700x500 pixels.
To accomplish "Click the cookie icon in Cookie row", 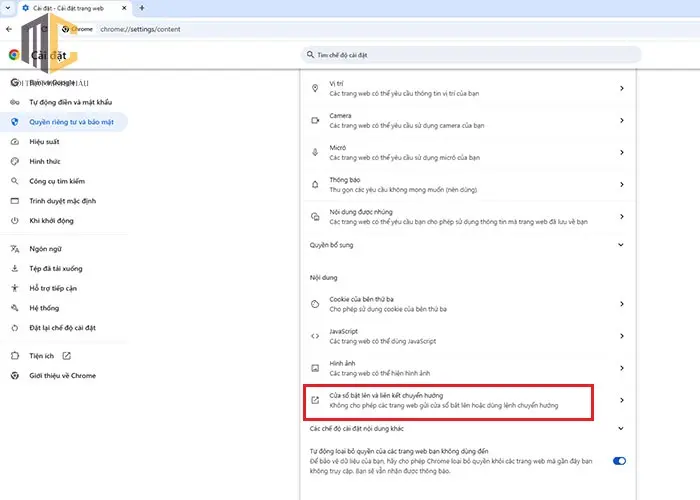I will pos(315,304).
